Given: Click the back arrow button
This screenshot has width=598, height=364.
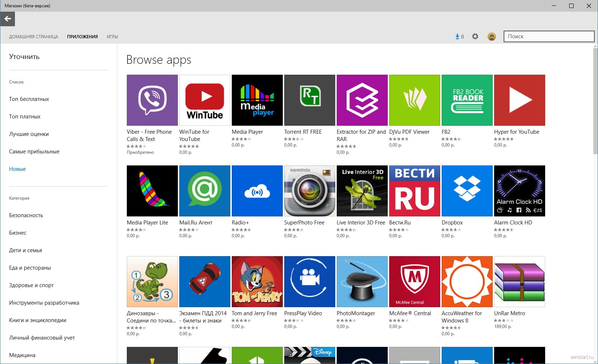Looking at the screenshot, I should tap(8, 19).
